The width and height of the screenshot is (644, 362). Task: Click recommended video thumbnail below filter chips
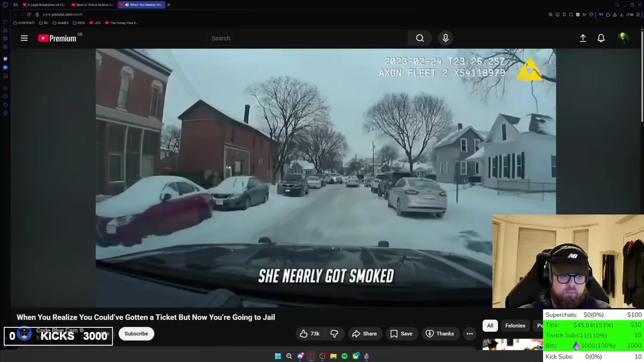click(512, 344)
